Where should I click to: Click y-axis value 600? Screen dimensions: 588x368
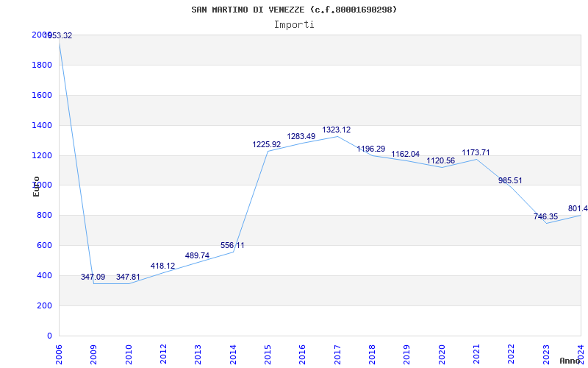tap(45, 245)
